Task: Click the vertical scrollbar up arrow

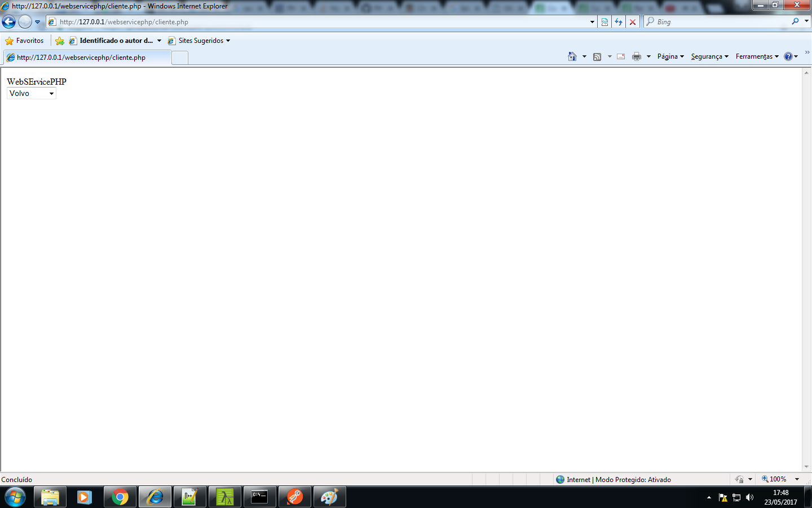Action: point(807,73)
